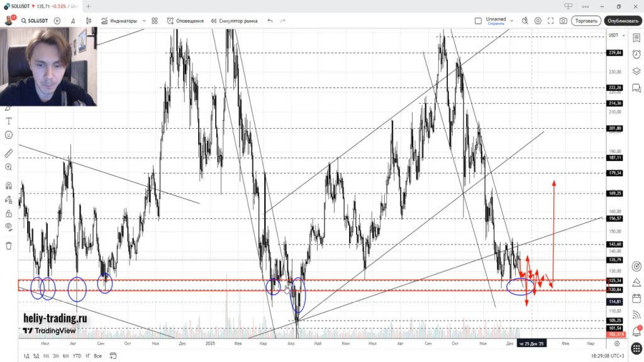Open the USDT currency dropdown
Screen dimensions: 644x362
pyautogui.click(x=614, y=35)
